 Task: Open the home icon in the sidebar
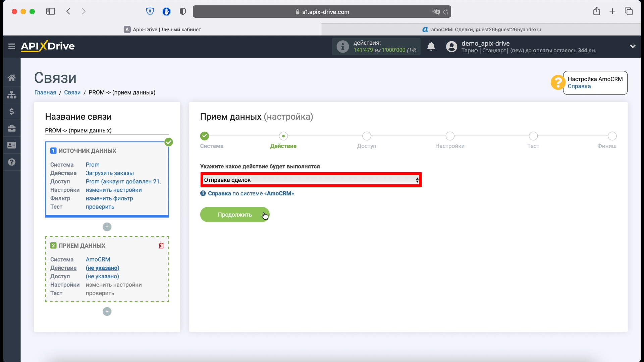tap(12, 78)
